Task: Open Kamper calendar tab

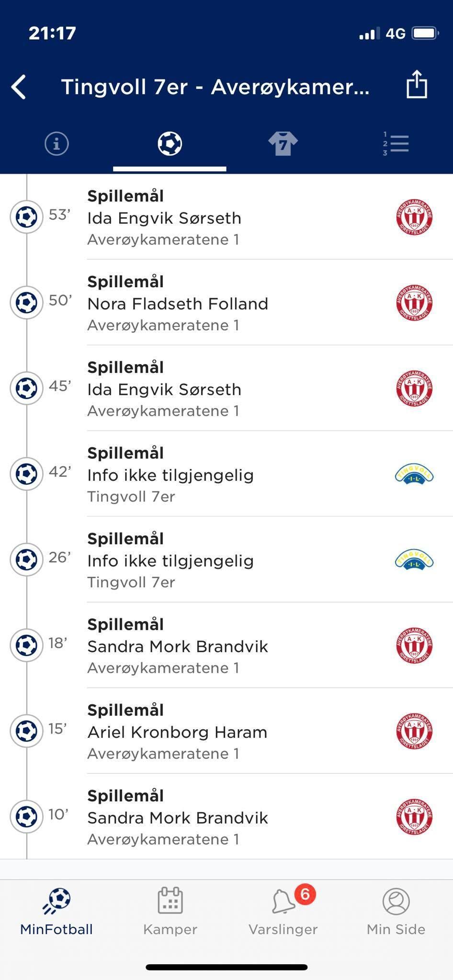Action: tap(170, 912)
